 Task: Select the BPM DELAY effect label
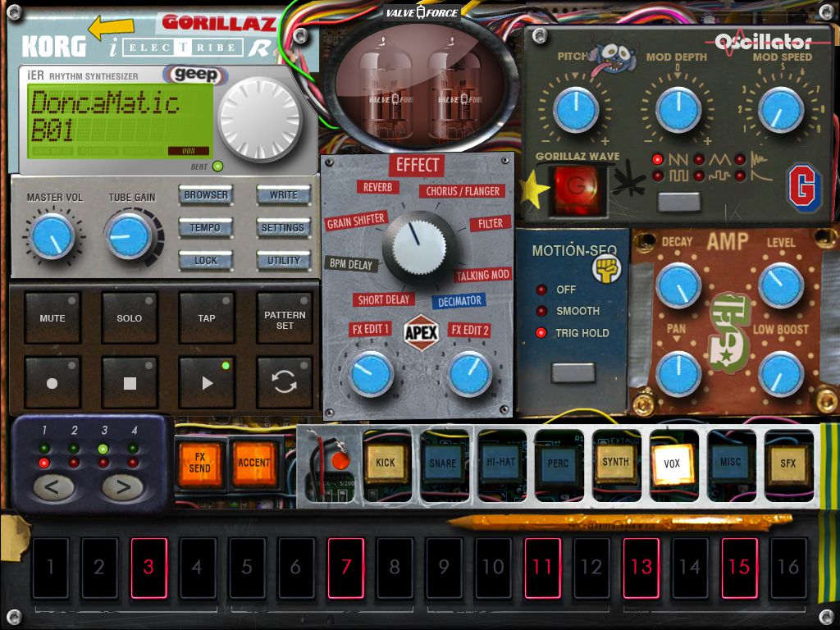[x=351, y=263]
